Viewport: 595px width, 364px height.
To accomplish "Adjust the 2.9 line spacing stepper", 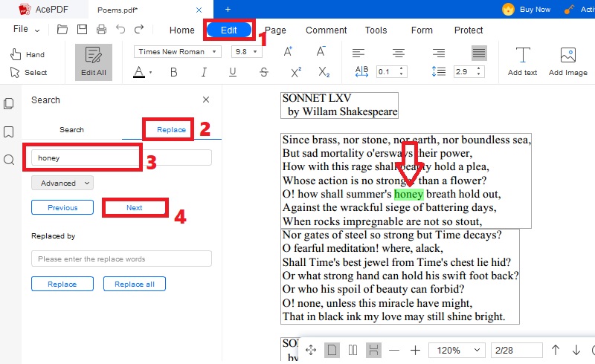I will [x=478, y=71].
